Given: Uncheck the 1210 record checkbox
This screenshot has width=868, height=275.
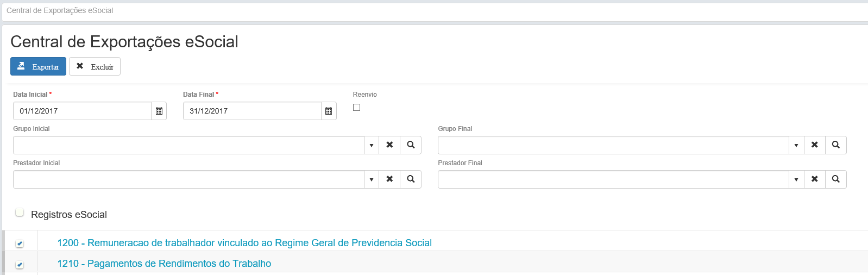Looking at the screenshot, I should pos(20,265).
